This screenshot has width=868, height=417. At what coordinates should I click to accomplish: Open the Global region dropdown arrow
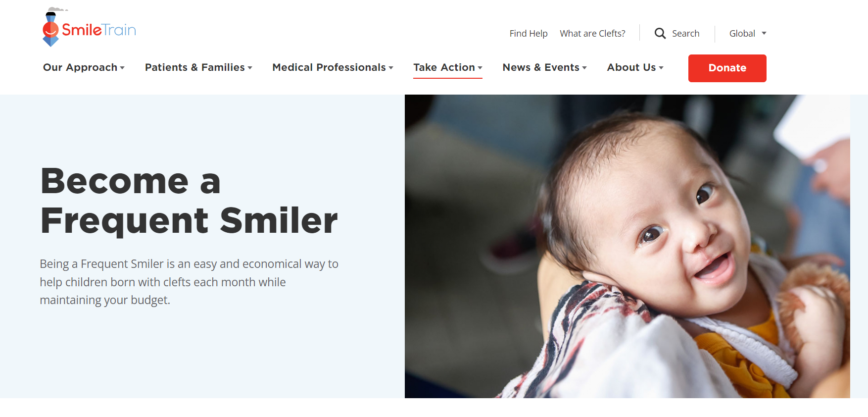pyautogui.click(x=764, y=33)
